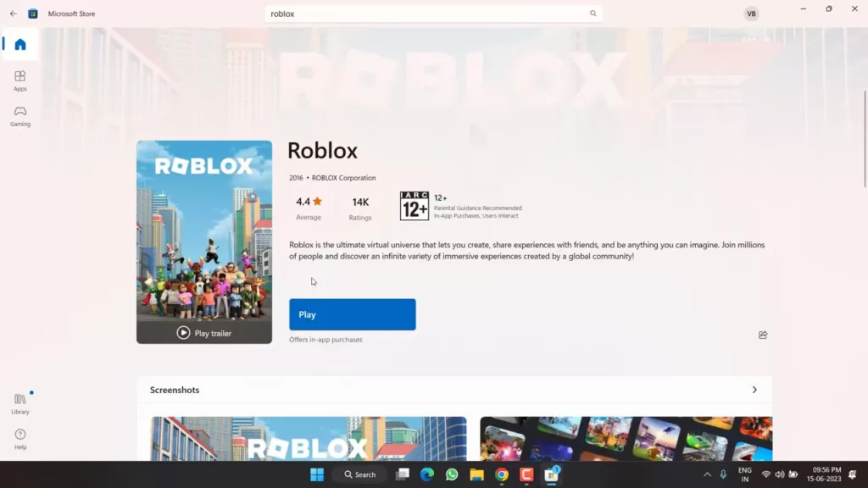Share the Roblox app page
The width and height of the screenshot is (868, 488).
point(763,335)
